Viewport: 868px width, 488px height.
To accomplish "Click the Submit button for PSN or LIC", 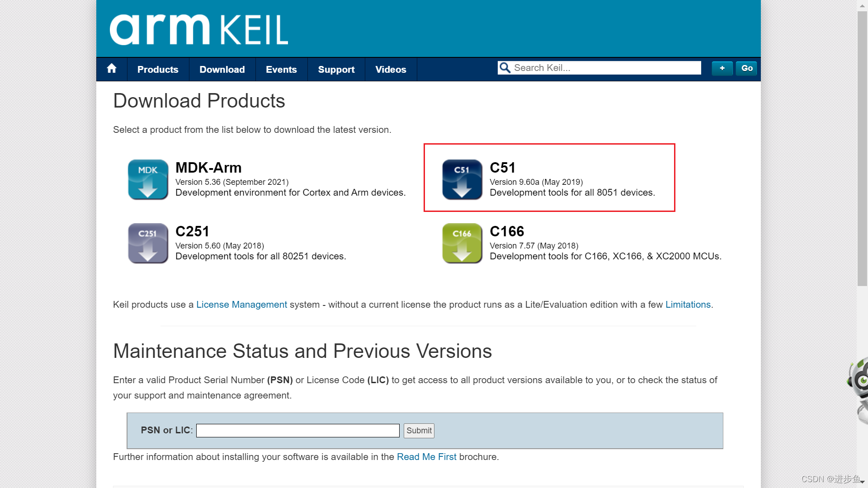I will coord(418,431).
